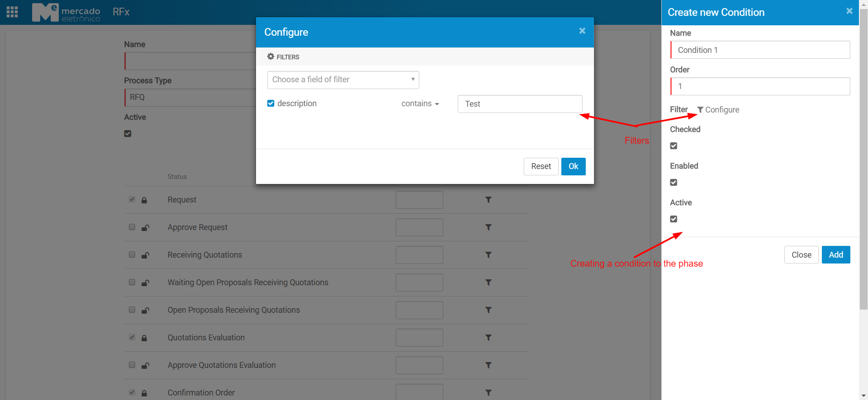Check the Waiting Open Proposals status checkbox
Image resolution: width=868 pixels, height=400 pixels.
pos(132,282)
